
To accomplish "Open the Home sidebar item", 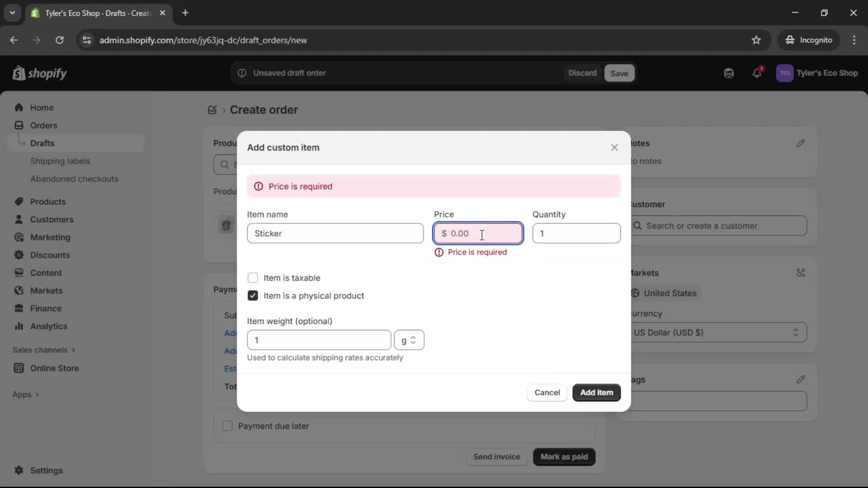I will tap(42, 108).
